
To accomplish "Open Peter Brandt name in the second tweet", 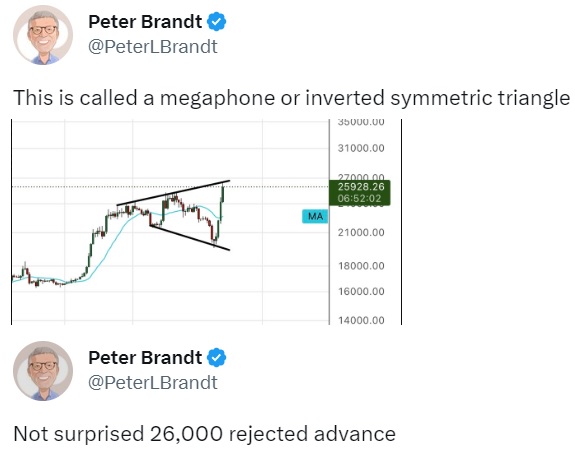I will [145, 358].
